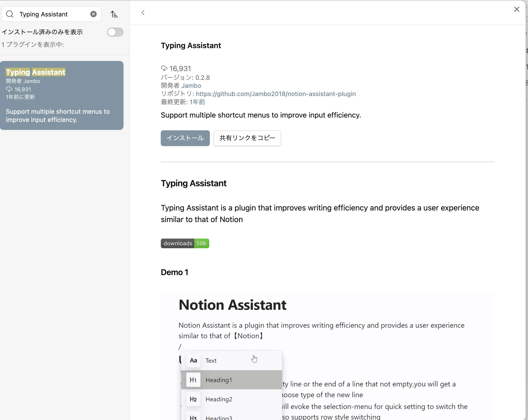Open the plugin sort order menu
528x420 pixels.
click(114, 14)
